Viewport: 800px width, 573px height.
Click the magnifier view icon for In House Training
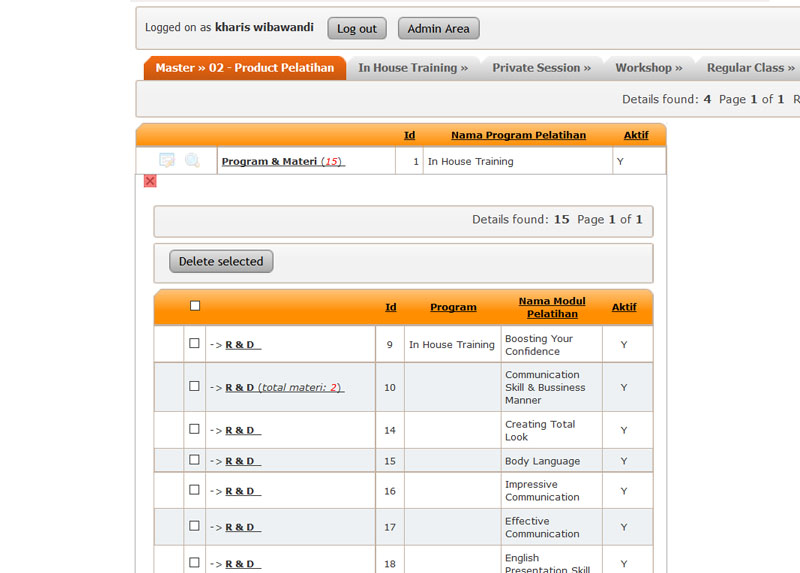click(x=192, y=161)
